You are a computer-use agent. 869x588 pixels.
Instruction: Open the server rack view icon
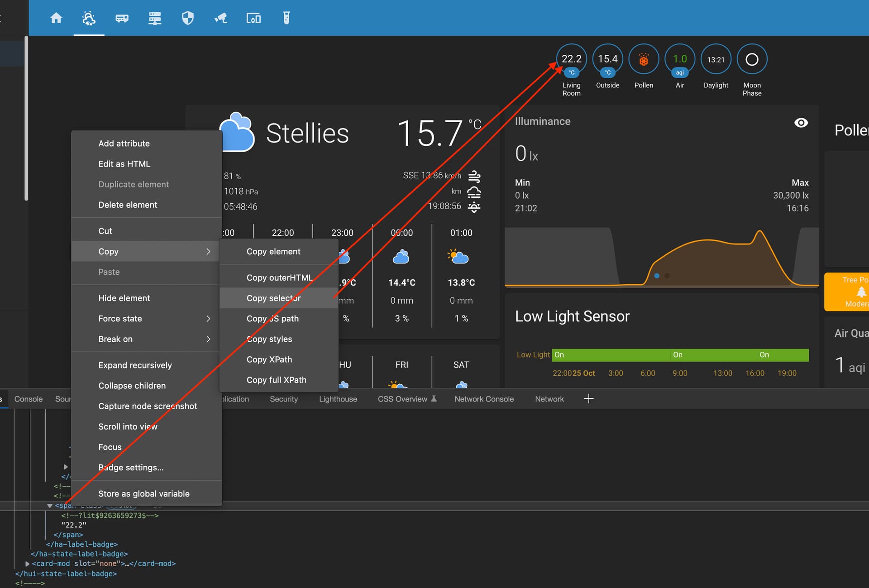click(x=155, y=18)
